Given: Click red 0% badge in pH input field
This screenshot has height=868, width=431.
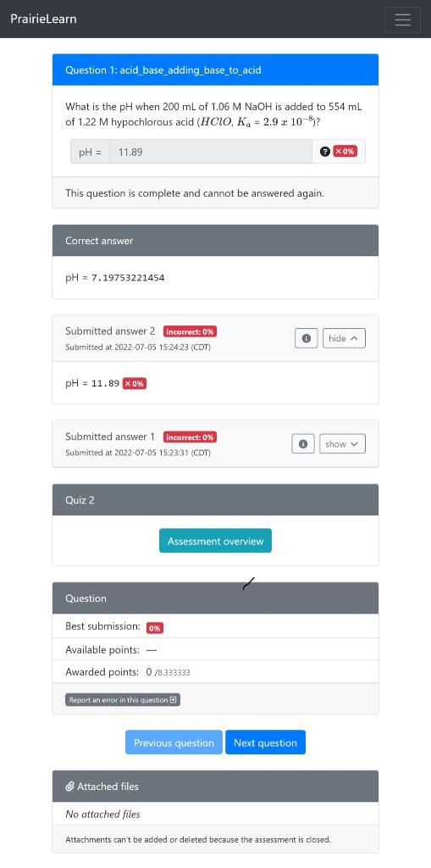Looking at the screenshot, I should pos(345,152).
